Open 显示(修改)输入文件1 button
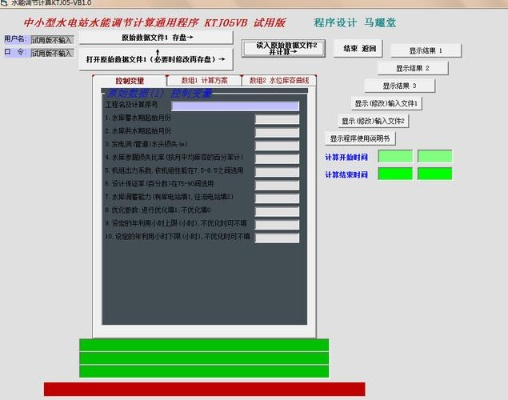Screen dimensions: 508x400 pos(386,103)
